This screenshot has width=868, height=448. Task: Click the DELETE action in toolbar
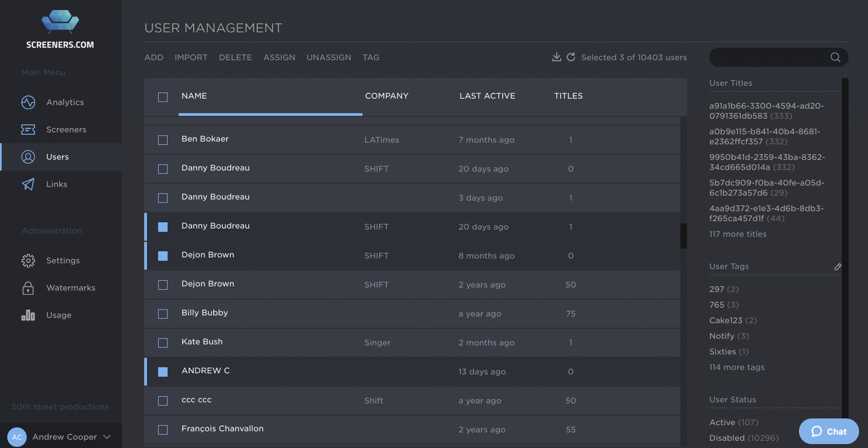point(235,57)
